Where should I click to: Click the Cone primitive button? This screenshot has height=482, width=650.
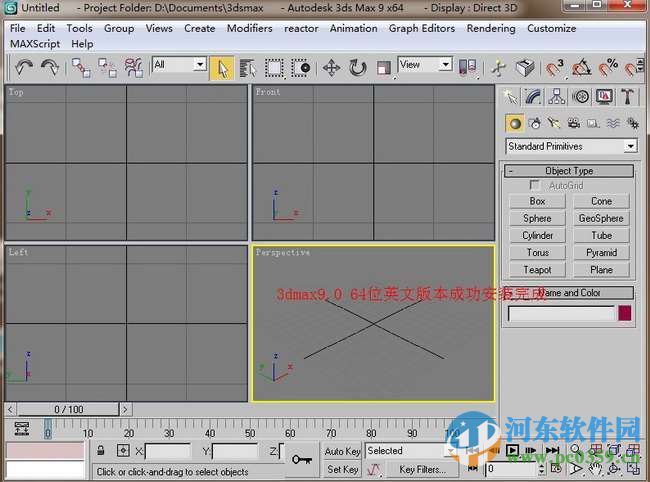601,201
